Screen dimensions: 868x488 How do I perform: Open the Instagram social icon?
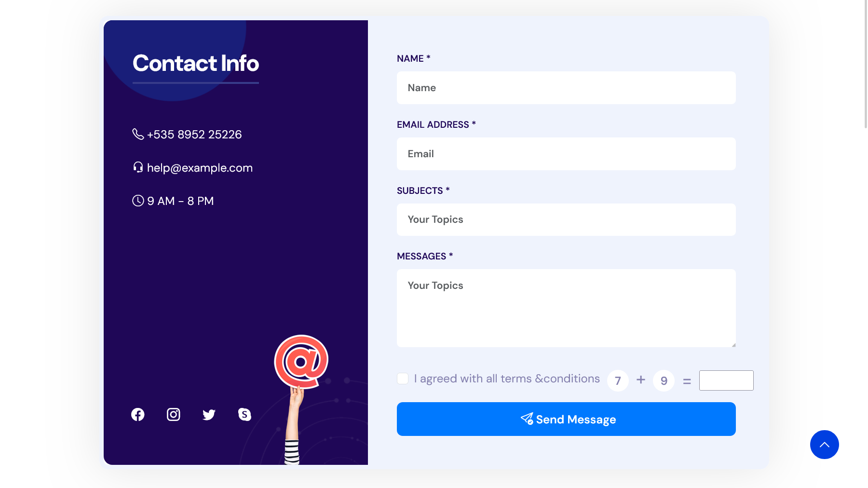pos(173,414)
